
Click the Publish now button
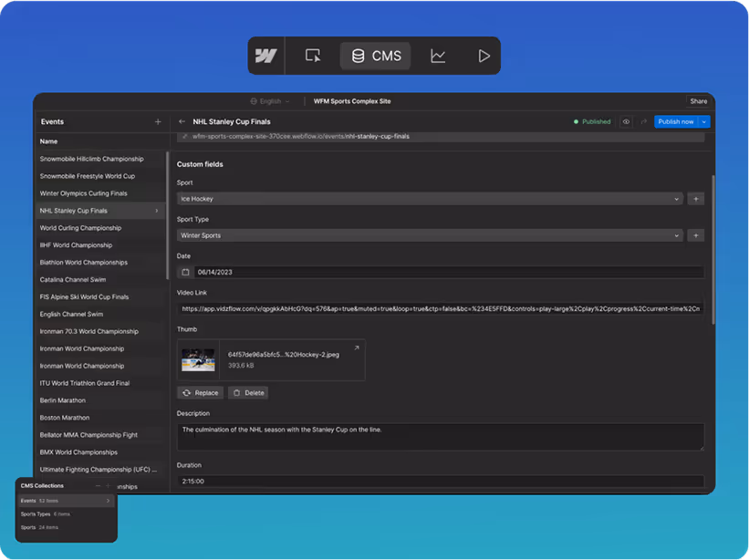(675, 121)
